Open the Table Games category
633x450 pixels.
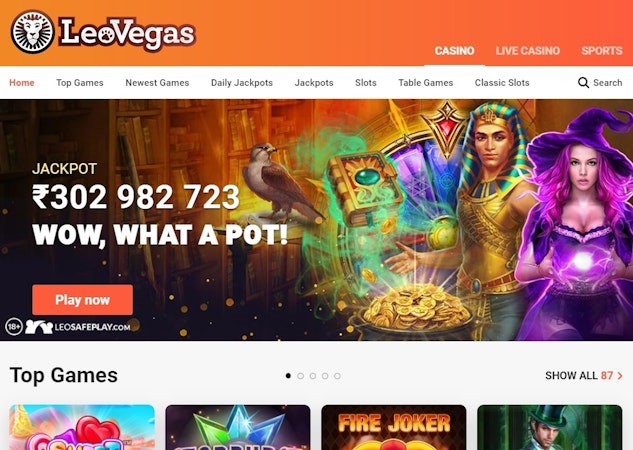point(425,83)
